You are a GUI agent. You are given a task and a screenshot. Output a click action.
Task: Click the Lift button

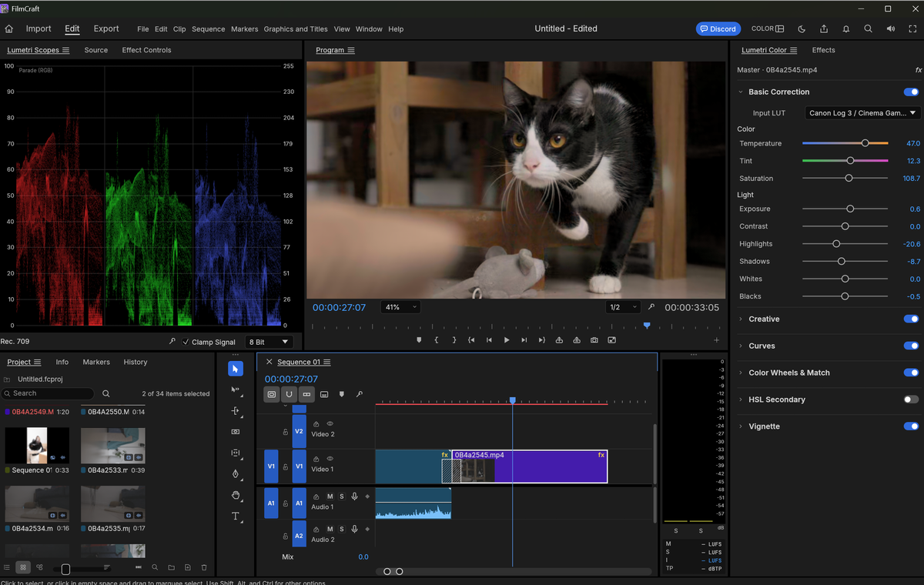click(559, 339)
